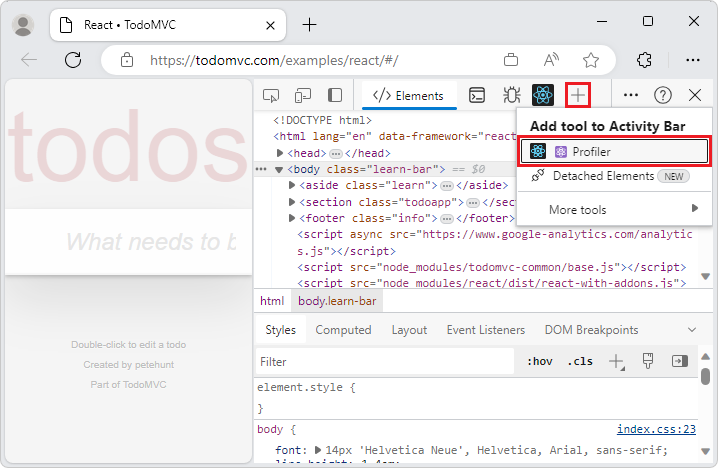
Task: Toggle :hov element state panel
Action: (x=539, y=361)
